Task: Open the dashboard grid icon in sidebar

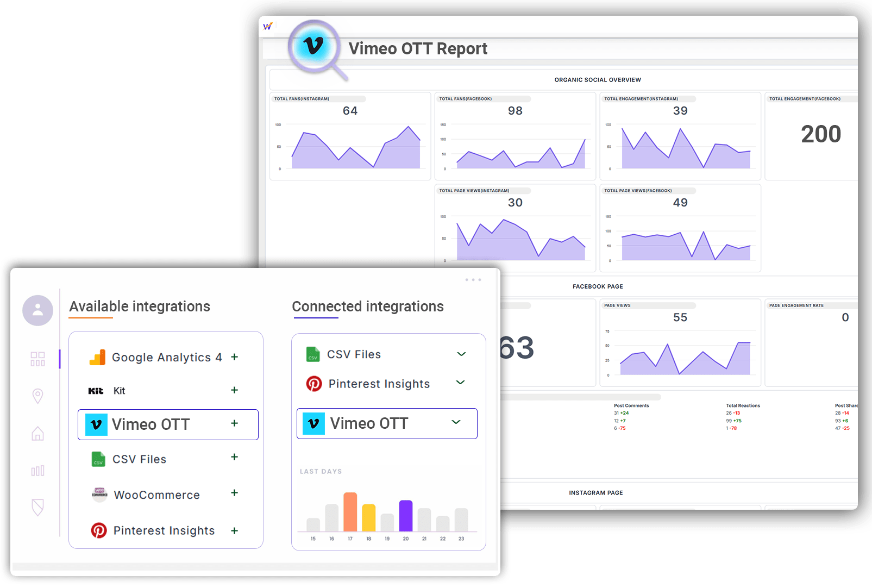Action: point(37,359)
